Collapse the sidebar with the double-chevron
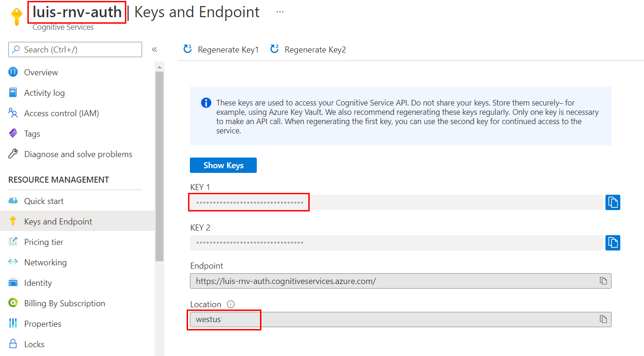 click(x=155, y=49)
